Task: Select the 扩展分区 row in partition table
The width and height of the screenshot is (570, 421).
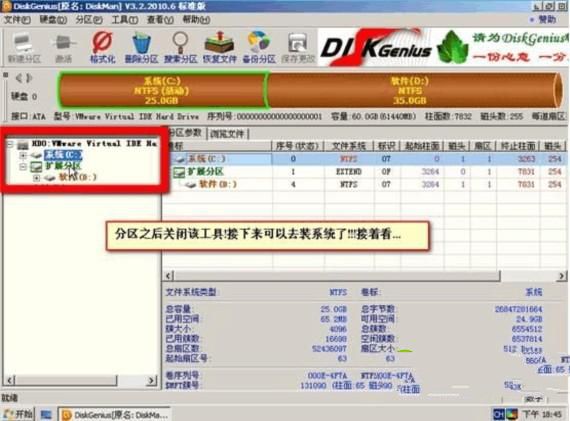Action: [364, 172]
